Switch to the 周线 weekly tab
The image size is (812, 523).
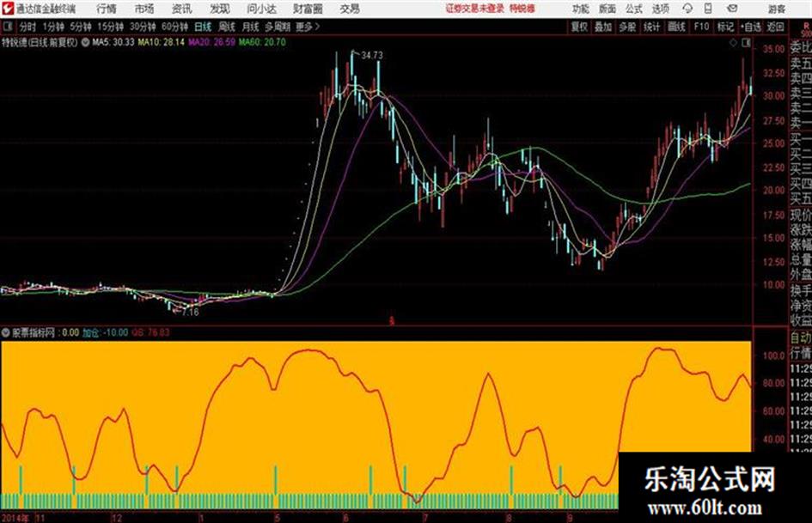[x=226, y=27]
